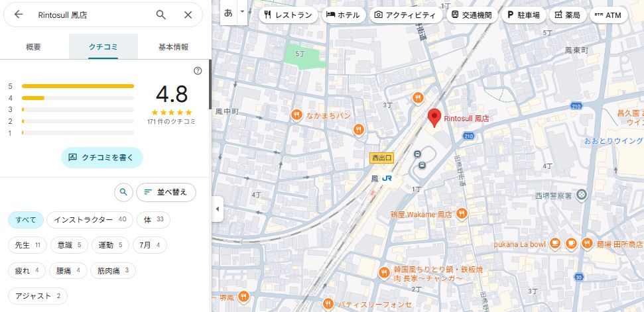The width and height of the screenshot is (644, 312).
Task: Clear the search with the X icon
Action: (188, 15)
